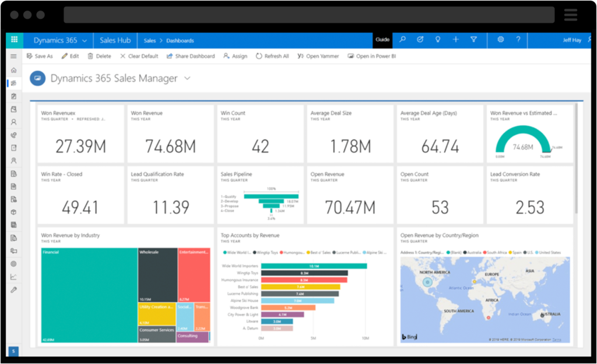Select the Woodgrove Bank bar

[288, 308]
